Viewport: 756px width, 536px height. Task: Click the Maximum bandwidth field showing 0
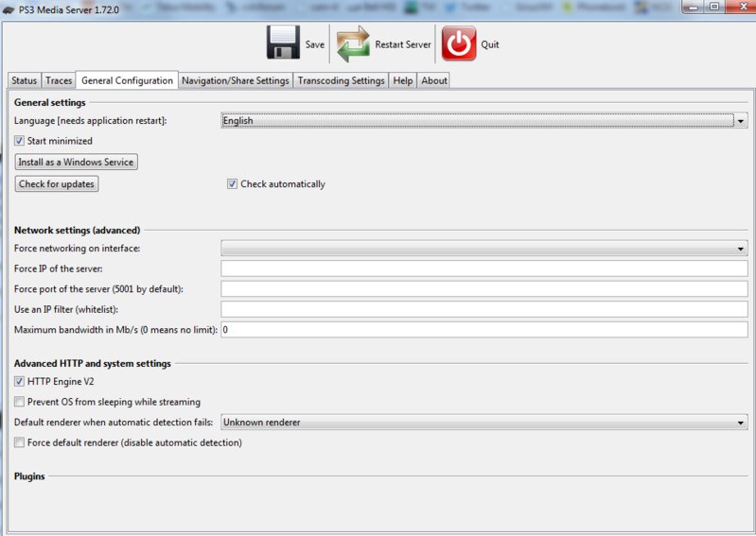pos(484,329)
